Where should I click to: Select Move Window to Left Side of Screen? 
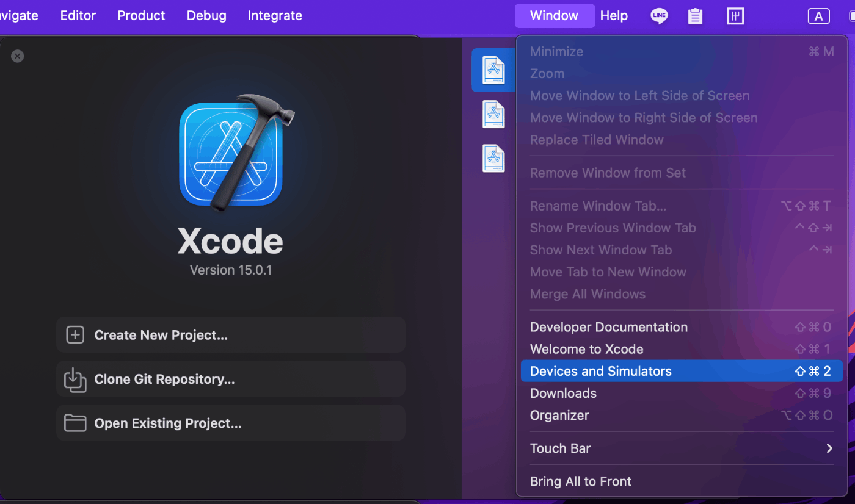682,96
